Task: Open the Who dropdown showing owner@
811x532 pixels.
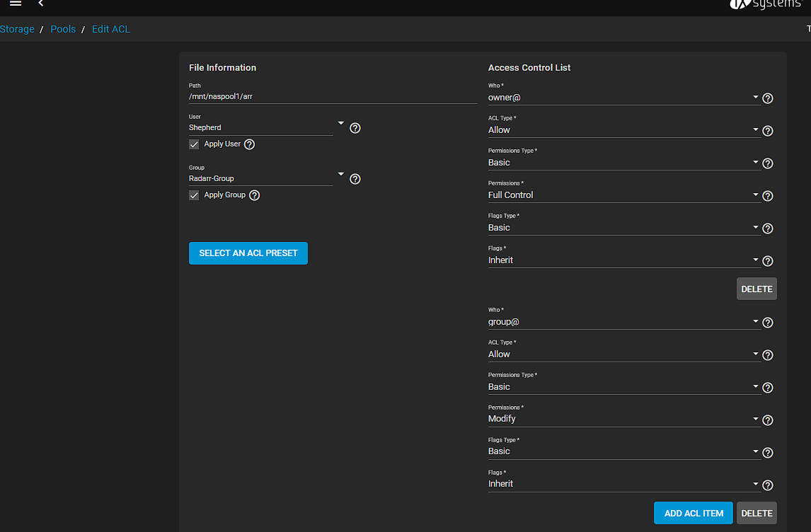Action: 623,98
